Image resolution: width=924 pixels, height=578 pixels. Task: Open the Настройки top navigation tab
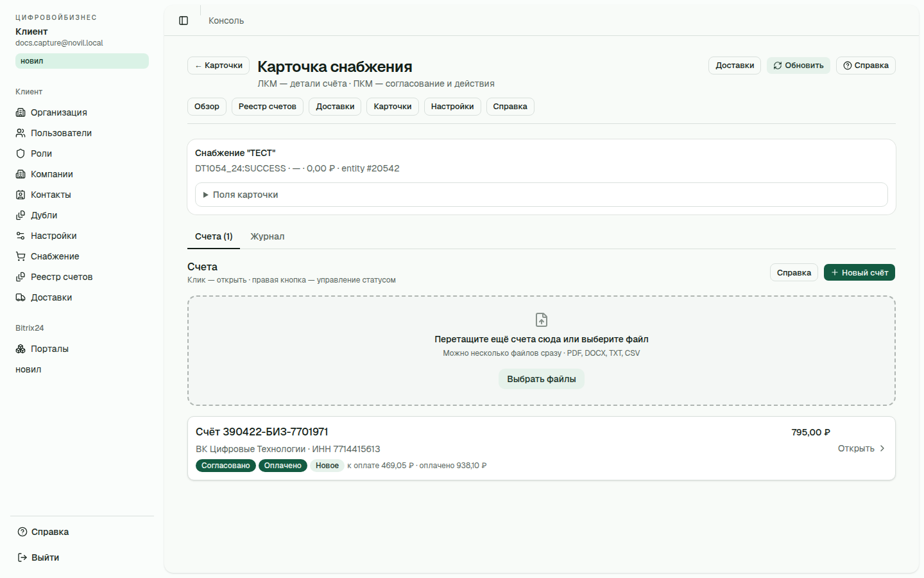click(x=452, y=107)
